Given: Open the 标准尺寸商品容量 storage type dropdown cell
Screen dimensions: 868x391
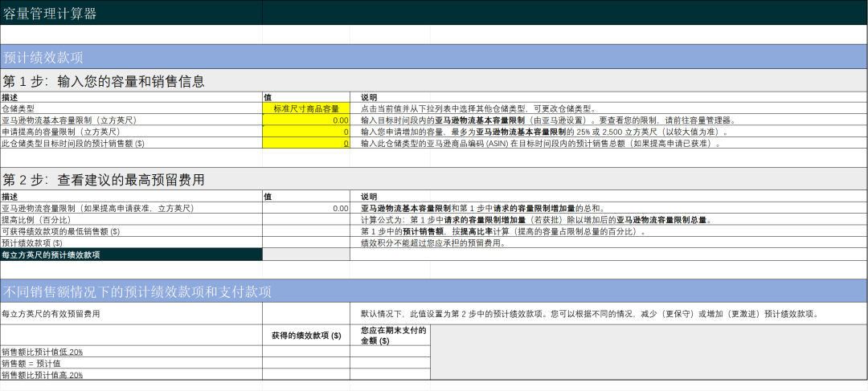Looking at the screenshot, I should pos(306,109).
